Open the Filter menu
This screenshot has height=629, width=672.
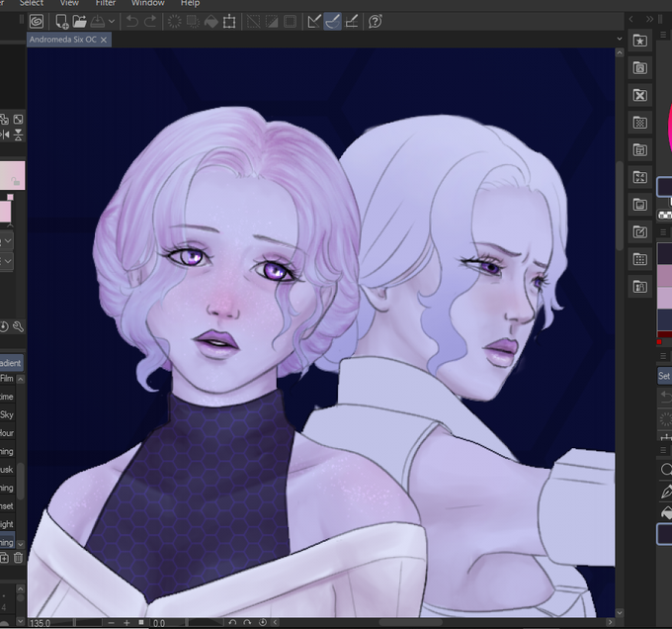click(106, 3)
